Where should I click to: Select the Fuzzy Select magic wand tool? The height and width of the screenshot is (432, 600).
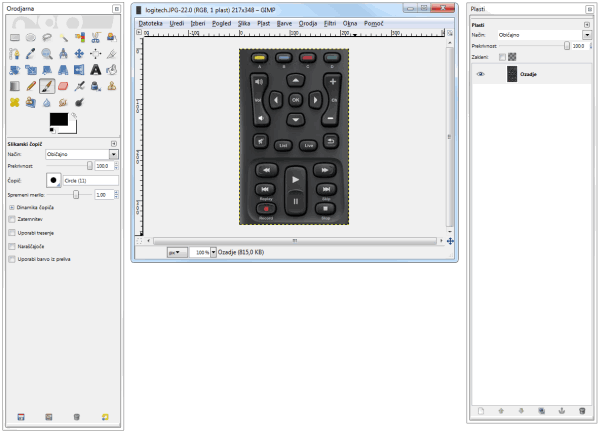[63, 37]
